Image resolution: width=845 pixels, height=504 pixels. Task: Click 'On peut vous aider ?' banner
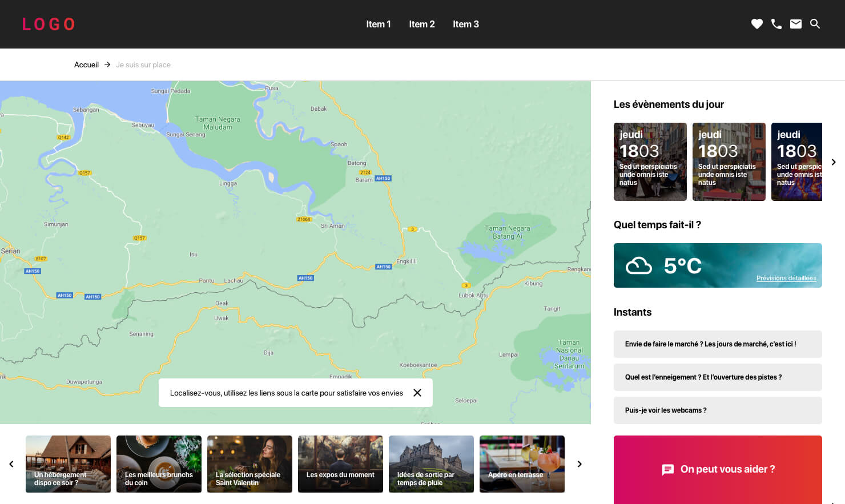718,469
